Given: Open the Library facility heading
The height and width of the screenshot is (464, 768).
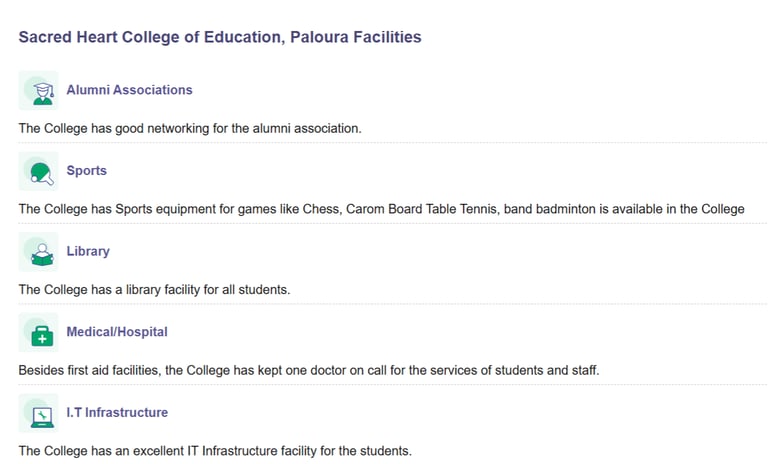Looking at the screenshot, I should tap(88, 251).
